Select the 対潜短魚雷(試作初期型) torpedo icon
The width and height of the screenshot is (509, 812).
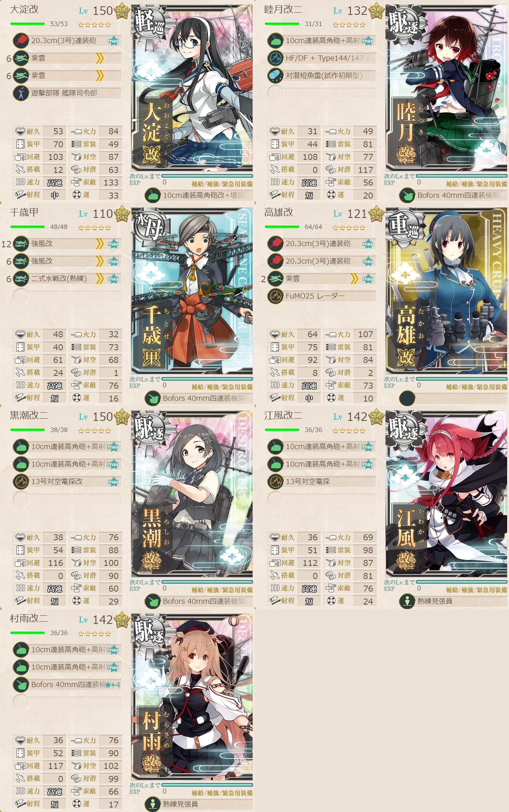(275, 75)
